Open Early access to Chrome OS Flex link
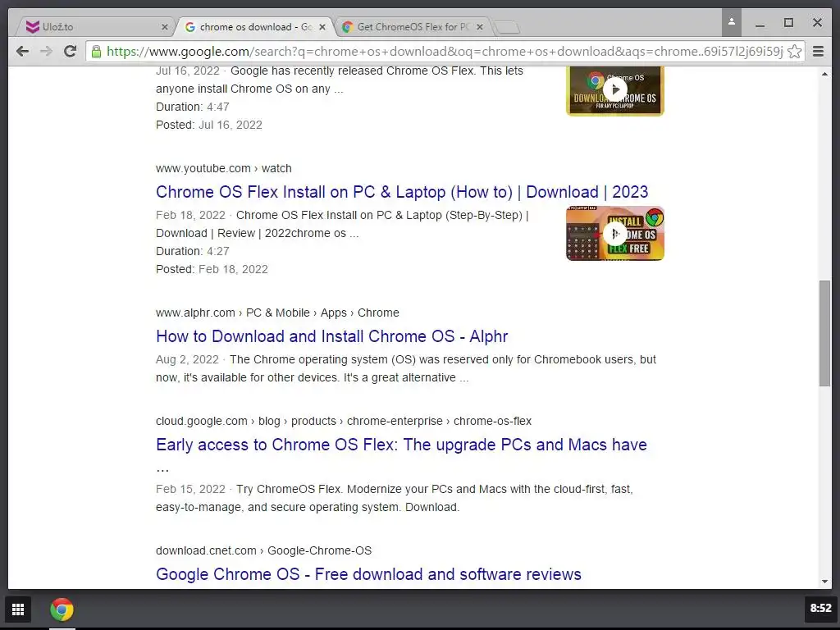This screenshot has width=840, height=630. point(401,445)
